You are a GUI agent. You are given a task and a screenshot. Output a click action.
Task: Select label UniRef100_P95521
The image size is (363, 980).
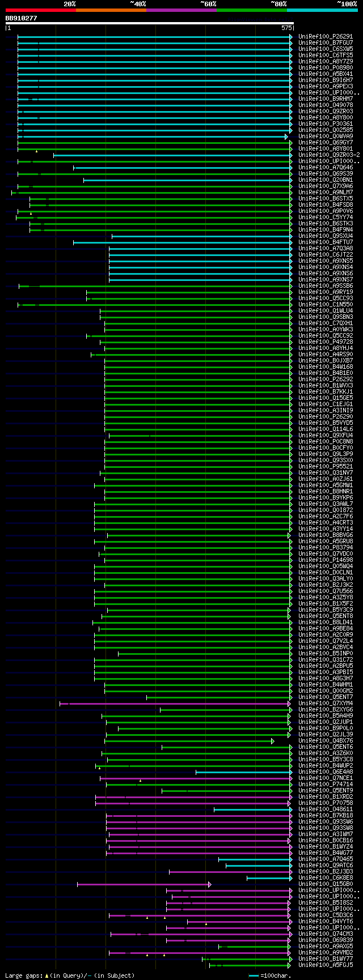(326, 467)
